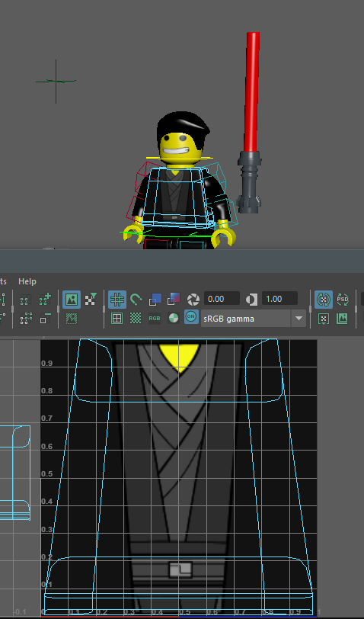
Task: Toggle UV editor texture baking icon
Action: (x=324, y=300)
